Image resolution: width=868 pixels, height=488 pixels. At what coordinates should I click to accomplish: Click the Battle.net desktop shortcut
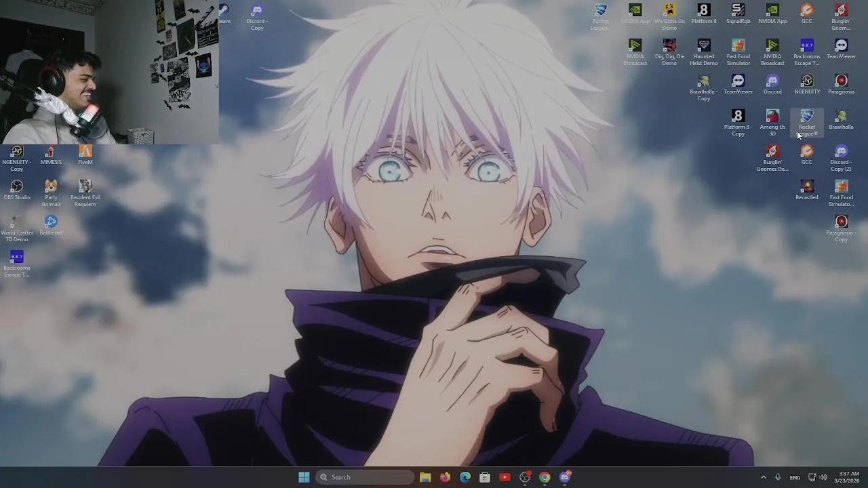coord(51,226)
